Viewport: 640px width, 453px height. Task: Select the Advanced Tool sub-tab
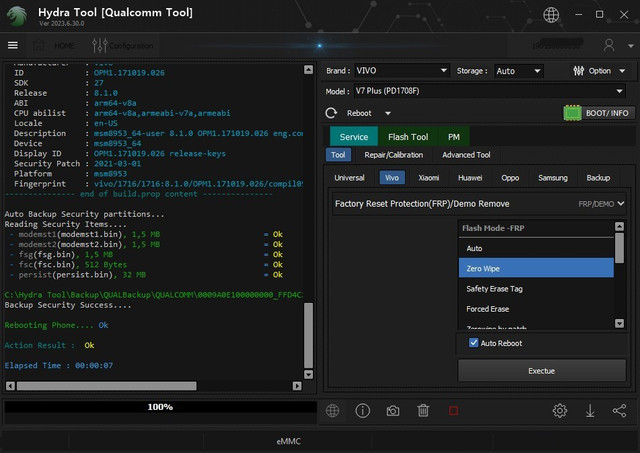(x=466, y=155)
